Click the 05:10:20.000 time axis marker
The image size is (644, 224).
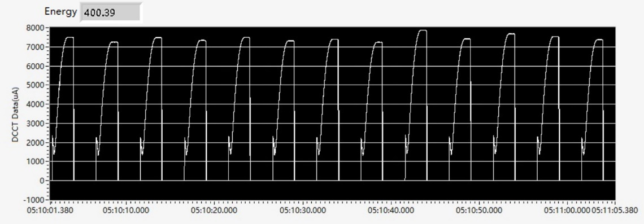tap(214, 211)
